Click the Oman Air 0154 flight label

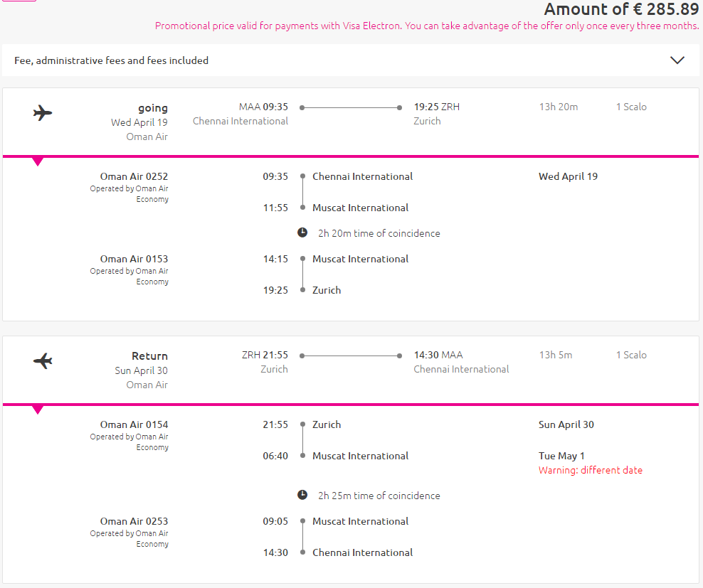tap(134, 424)
